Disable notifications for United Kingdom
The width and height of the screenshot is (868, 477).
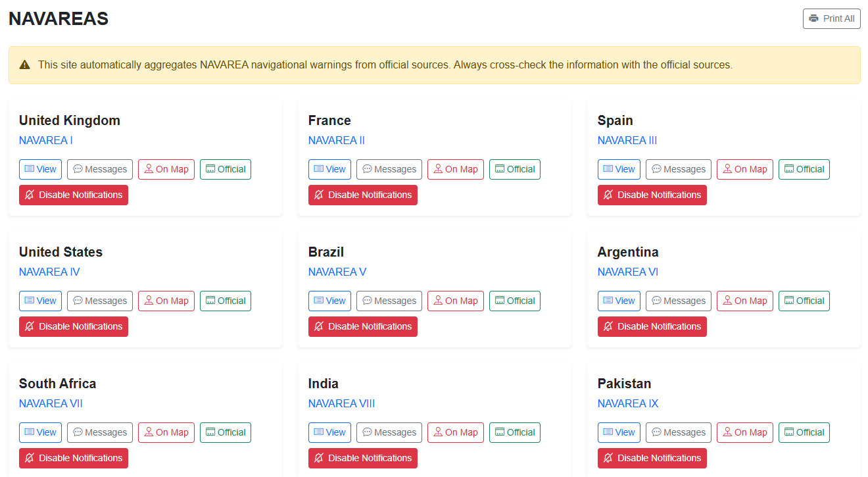point(74,195)
